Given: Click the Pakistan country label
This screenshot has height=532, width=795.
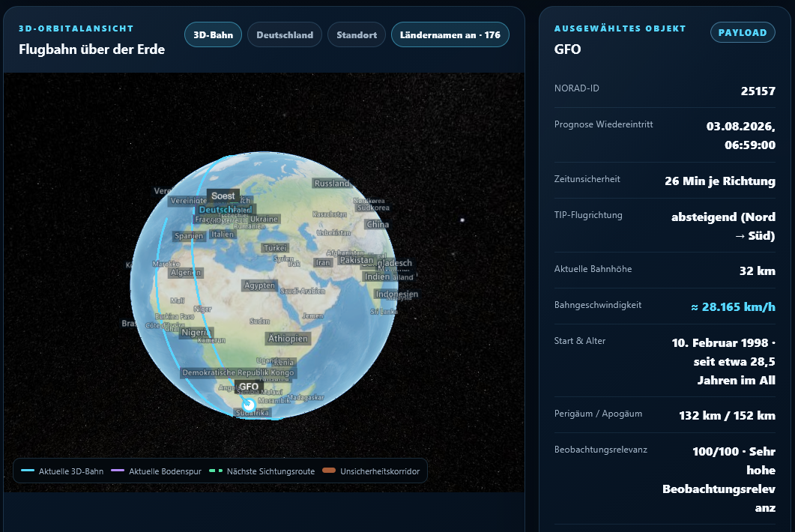Looking at the screenshot, I should (x=357, y=260).
